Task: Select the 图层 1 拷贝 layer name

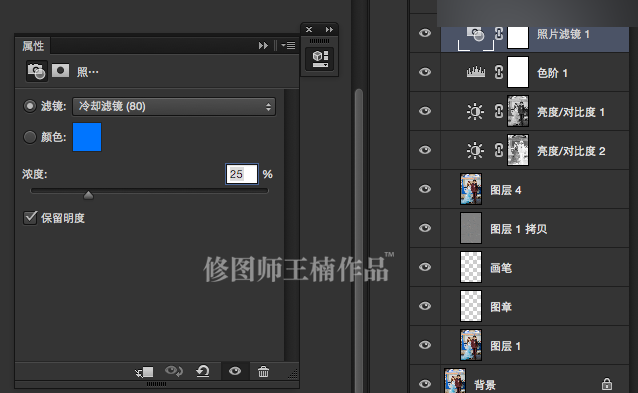Action: click(518, 229)
